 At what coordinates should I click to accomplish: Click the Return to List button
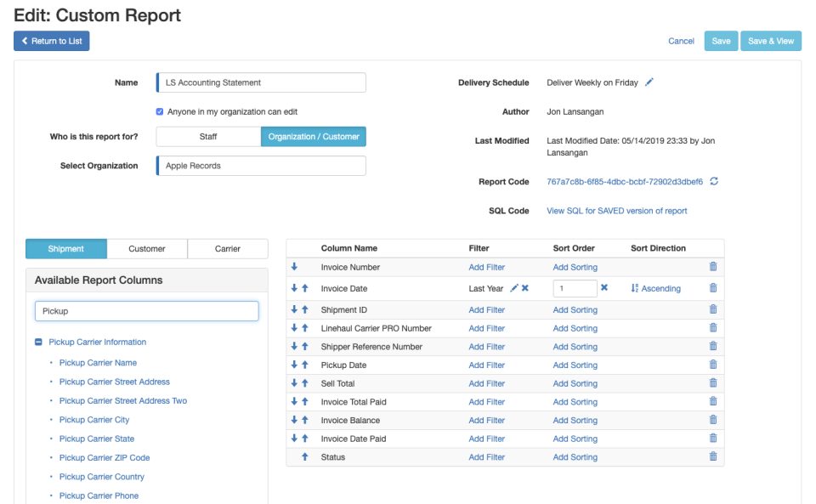(52, 41)
